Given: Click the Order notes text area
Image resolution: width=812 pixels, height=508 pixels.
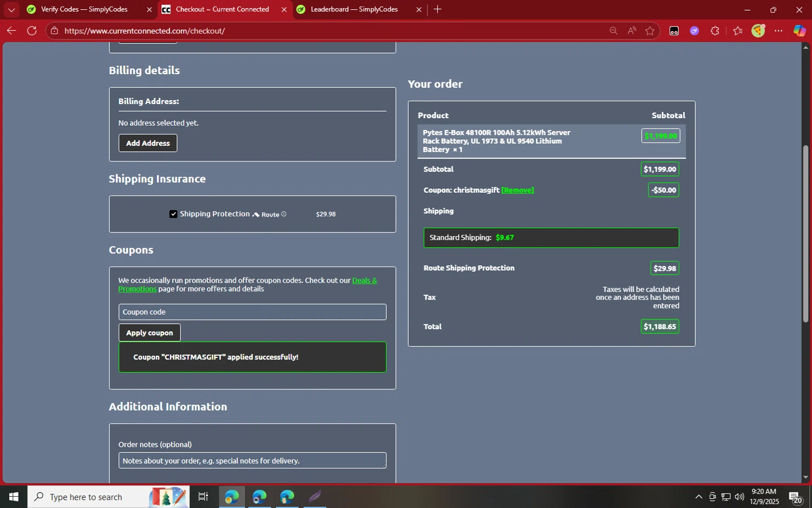Looking at the screenshot, I should pos(252,460).
